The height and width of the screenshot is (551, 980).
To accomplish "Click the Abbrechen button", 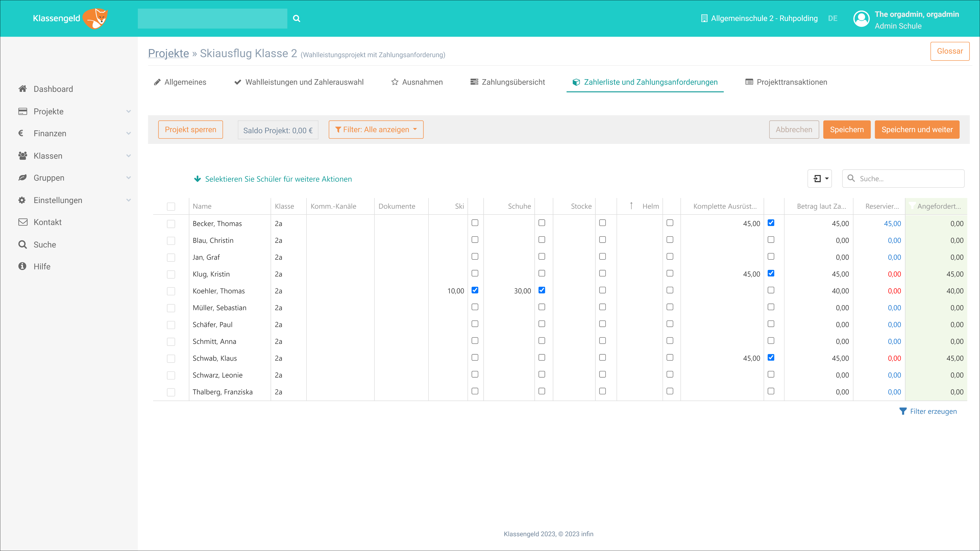I will (x=794, y=130).
